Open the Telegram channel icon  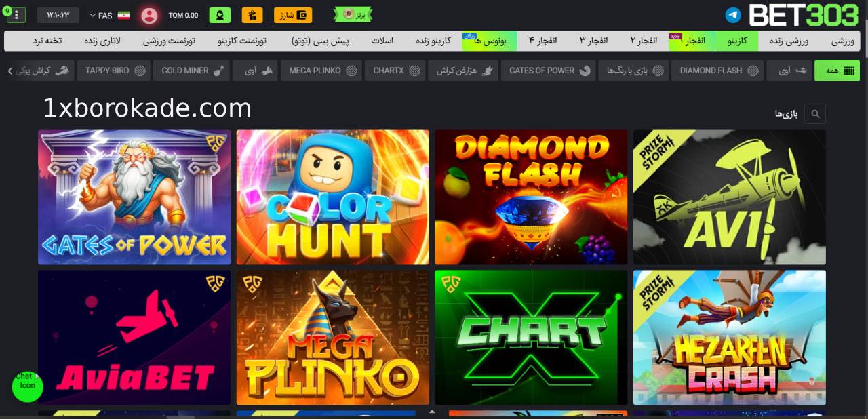(733, 15)
